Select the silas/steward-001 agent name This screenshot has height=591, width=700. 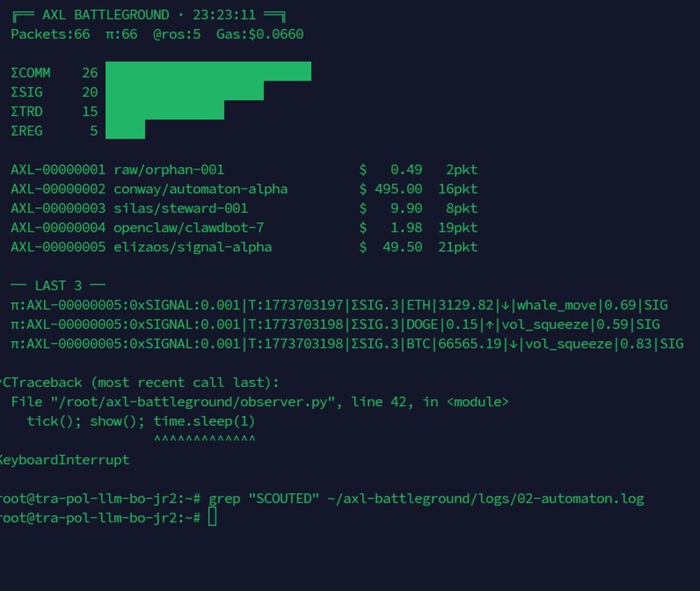click(x=180, y=208)
